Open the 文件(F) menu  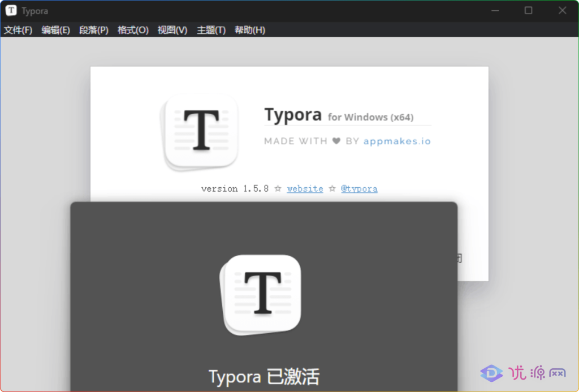point(18,30)
